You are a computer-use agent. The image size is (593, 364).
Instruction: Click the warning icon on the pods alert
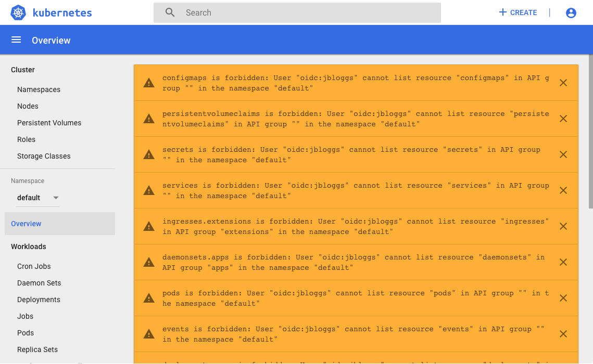tap(149, 298)
